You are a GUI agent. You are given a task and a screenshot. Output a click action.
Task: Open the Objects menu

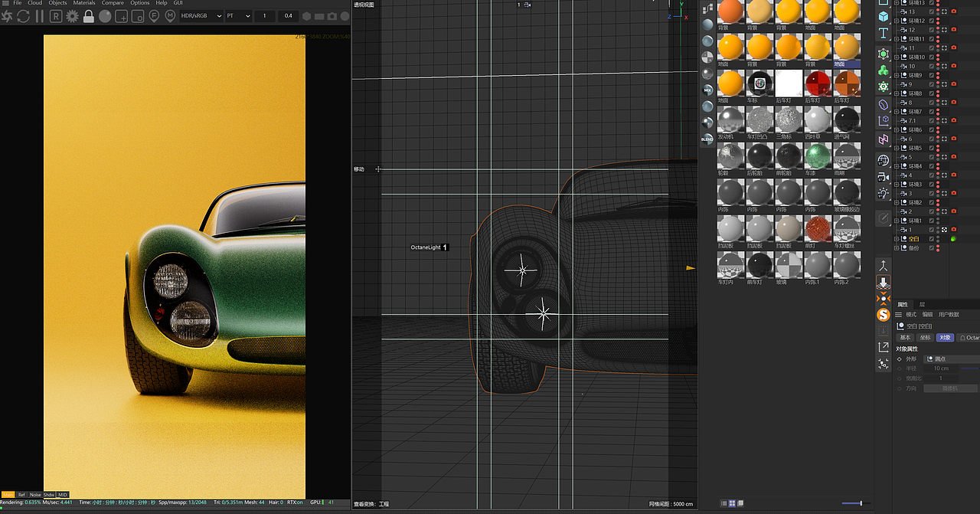click(x=58, y=3)
